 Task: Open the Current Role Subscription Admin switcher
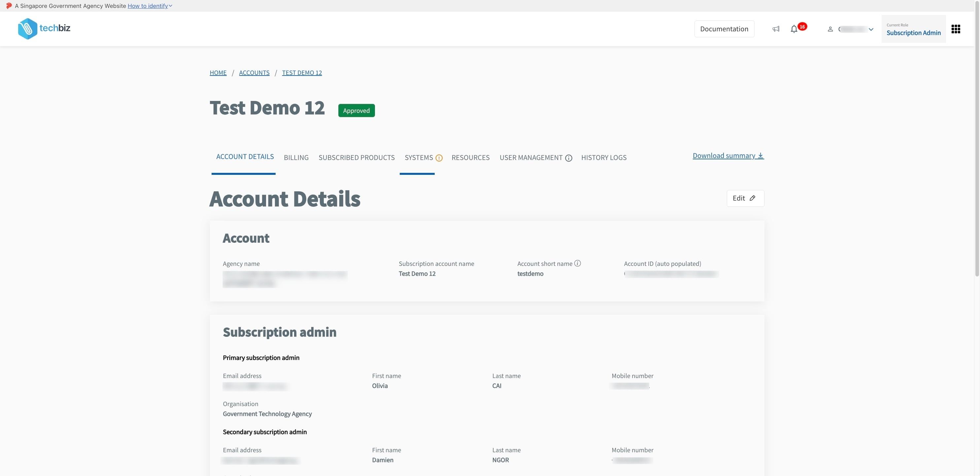click(913, 29)
